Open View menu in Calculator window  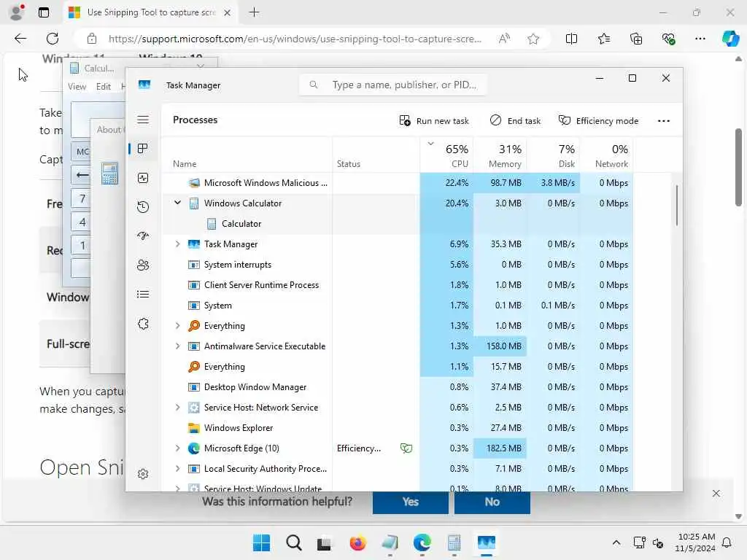pos(77,87)
